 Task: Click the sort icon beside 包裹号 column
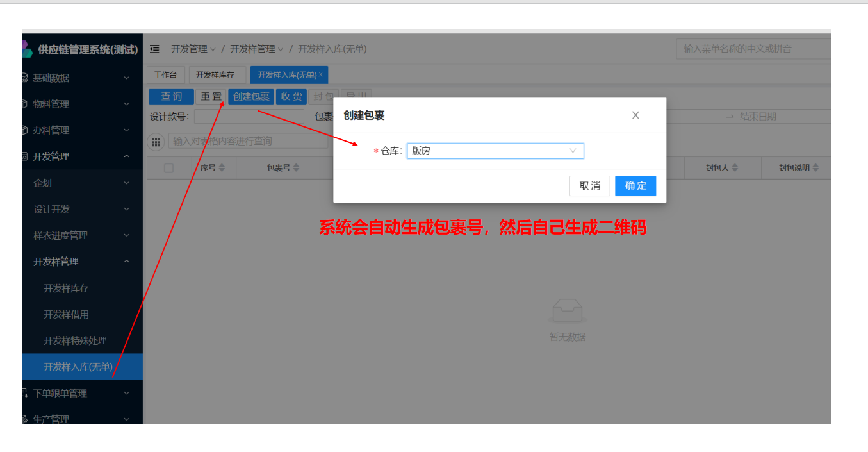[295, 168]
